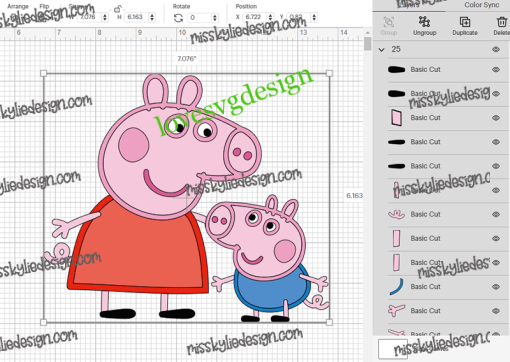The image size is (510, 362).
Task: Hide the first Basic Cut layer
Action: coord(496,69)
